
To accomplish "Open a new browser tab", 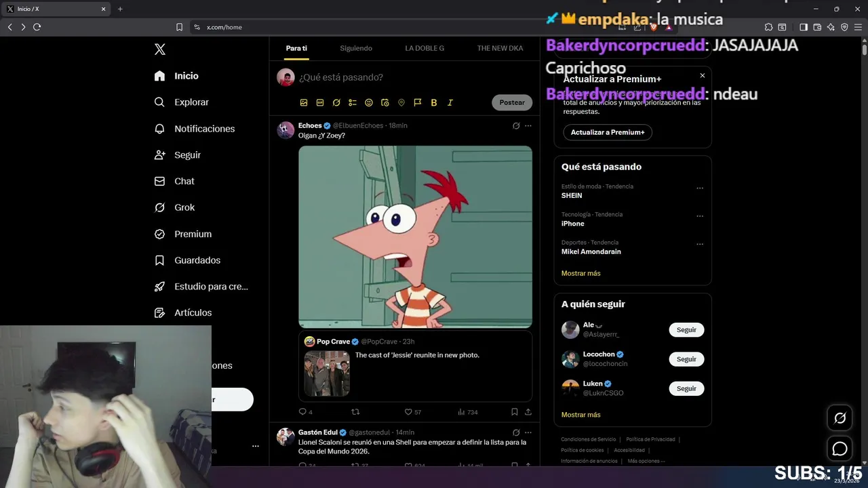I will tap(120, 9).
